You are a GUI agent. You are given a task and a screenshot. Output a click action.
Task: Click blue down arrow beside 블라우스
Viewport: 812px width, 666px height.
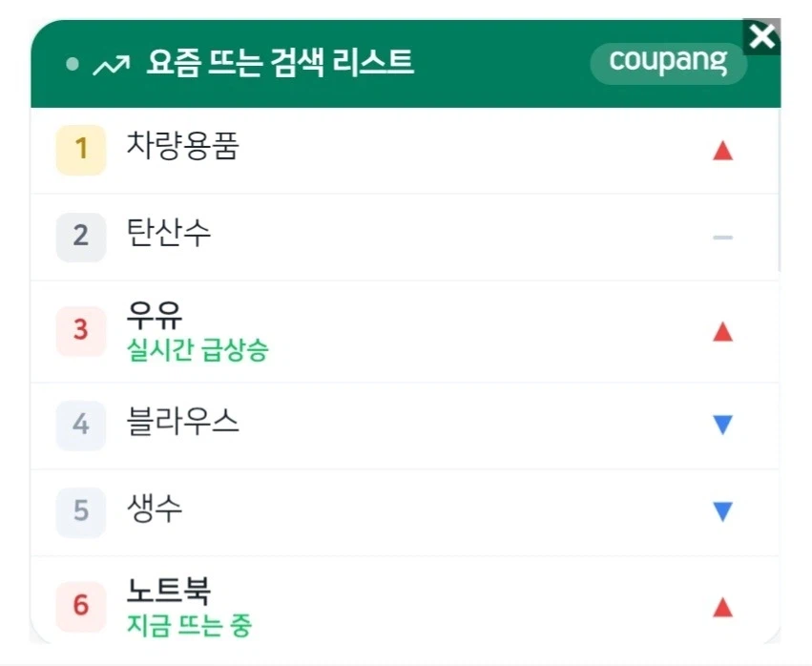tap(722, 425)
